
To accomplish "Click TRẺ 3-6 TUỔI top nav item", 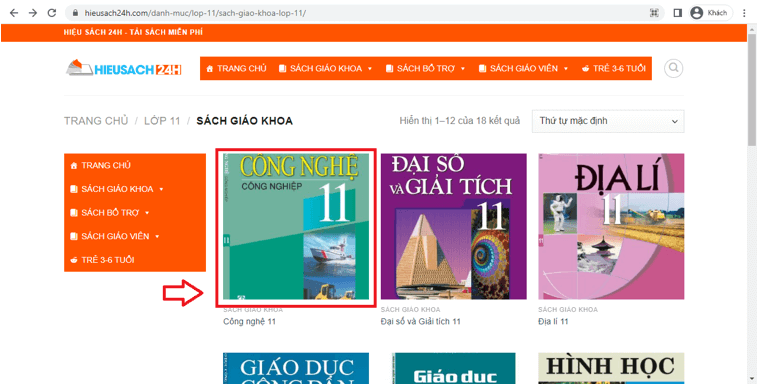I will (x=613, y=68).
